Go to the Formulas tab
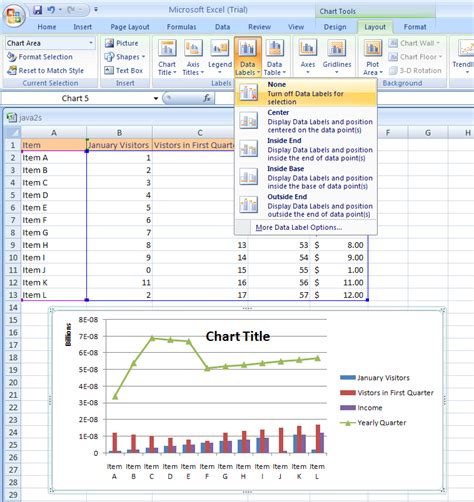 [181, 27]
